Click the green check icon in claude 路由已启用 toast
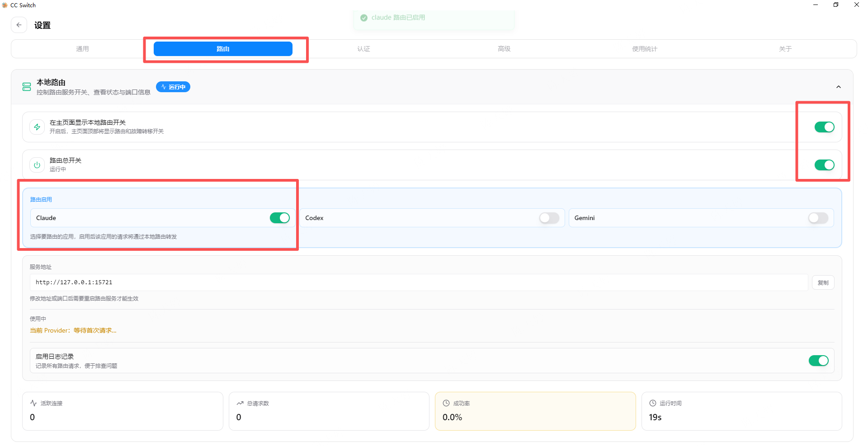The image size is (868, 446). coord(364,18)
